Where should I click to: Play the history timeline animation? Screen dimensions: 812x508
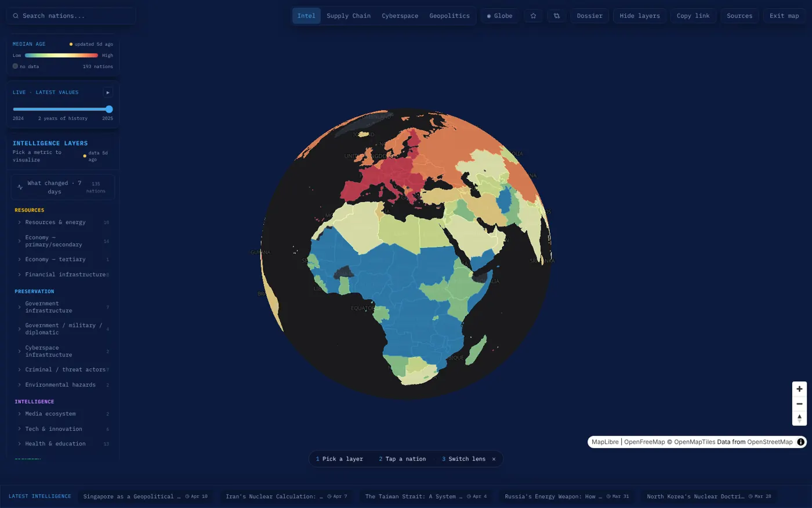click(x=108, y=92)
